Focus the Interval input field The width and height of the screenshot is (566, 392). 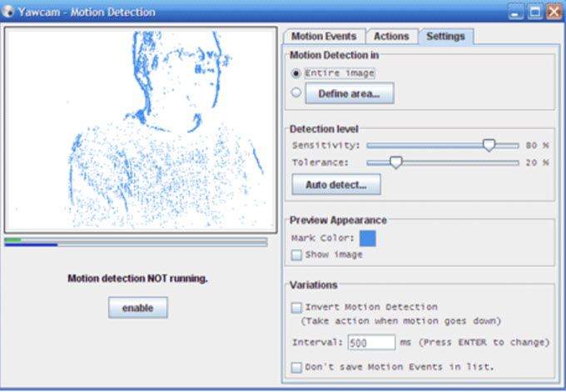371,342
